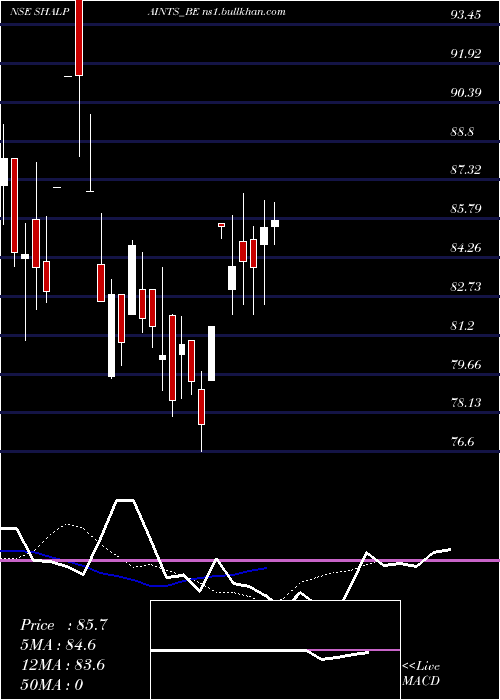
Task: Click the tall red candle at chart top
Action: pos(79,38)
